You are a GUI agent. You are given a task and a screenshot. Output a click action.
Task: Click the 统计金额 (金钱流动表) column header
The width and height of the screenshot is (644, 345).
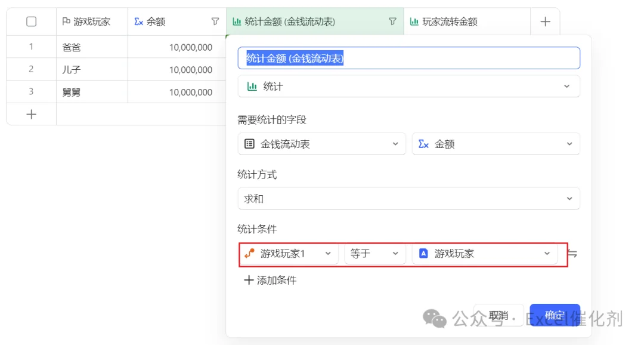(315, 21)
